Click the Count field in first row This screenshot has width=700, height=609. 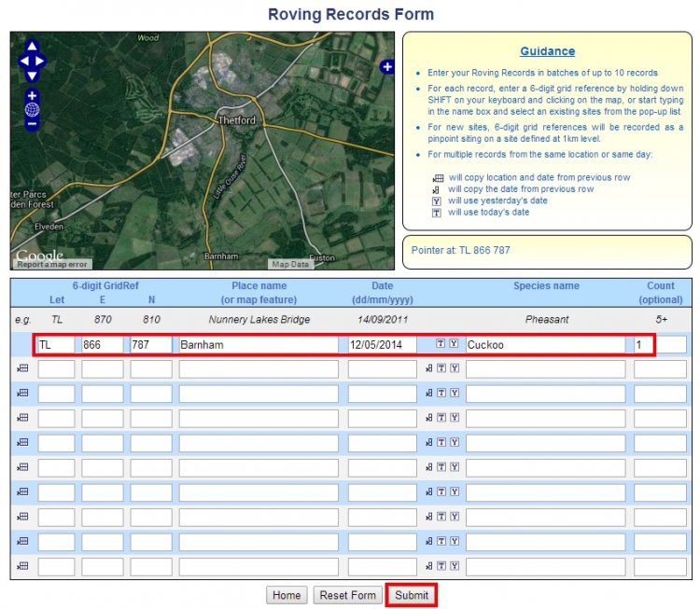[660, 344]
